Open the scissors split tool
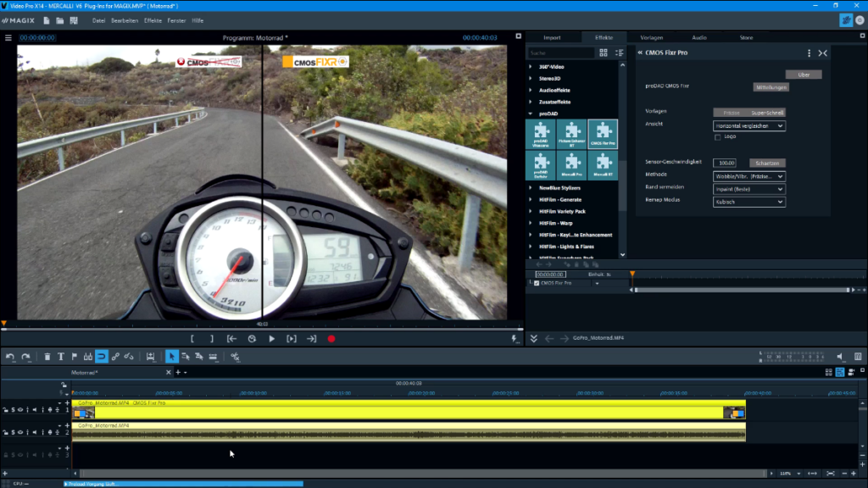 click(x=235, y=357)
